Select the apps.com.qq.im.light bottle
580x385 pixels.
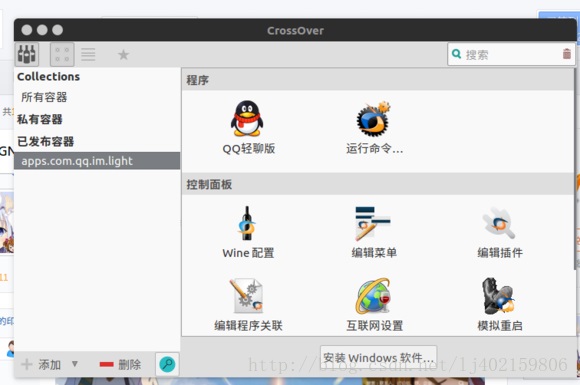(x=97, y=161)
